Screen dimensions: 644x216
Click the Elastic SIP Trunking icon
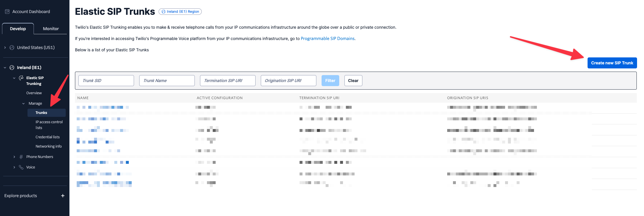point(21,78)
